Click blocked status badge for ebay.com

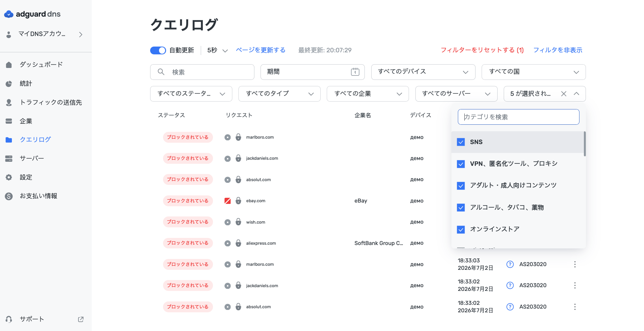(188, 201)
